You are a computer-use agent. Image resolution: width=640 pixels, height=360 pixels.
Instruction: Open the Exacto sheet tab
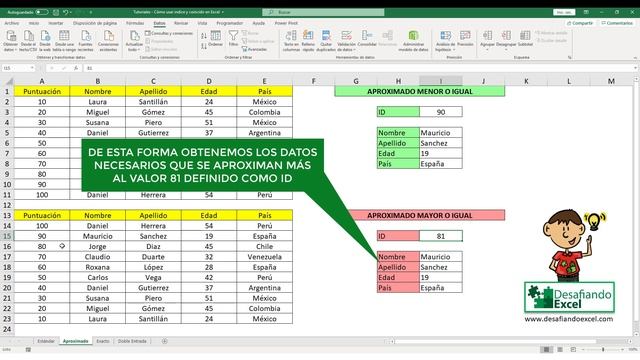click(x=103, y=341)
